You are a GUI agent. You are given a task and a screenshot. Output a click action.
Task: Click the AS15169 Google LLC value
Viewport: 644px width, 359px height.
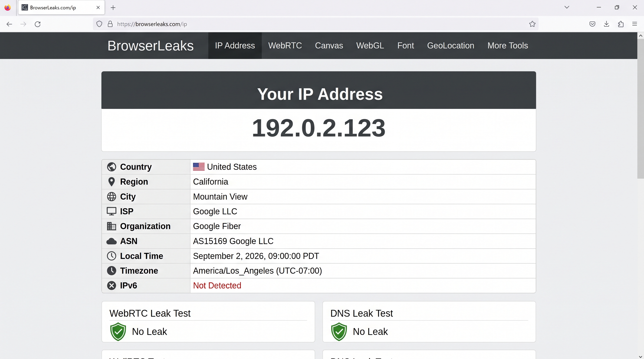[233, 241]
